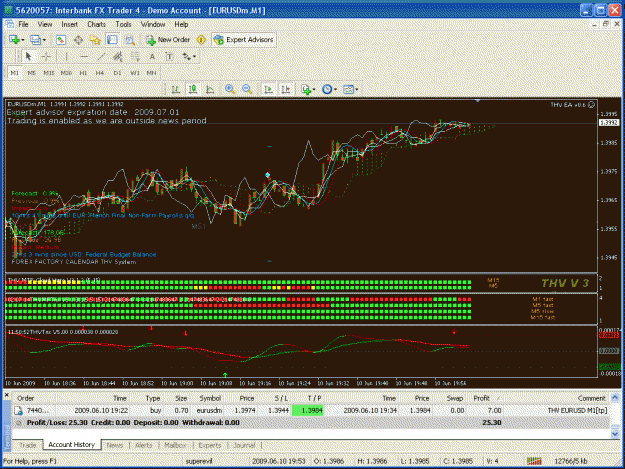Select the Text 'A' tool
625x469 pixels.
click(152, 57)
